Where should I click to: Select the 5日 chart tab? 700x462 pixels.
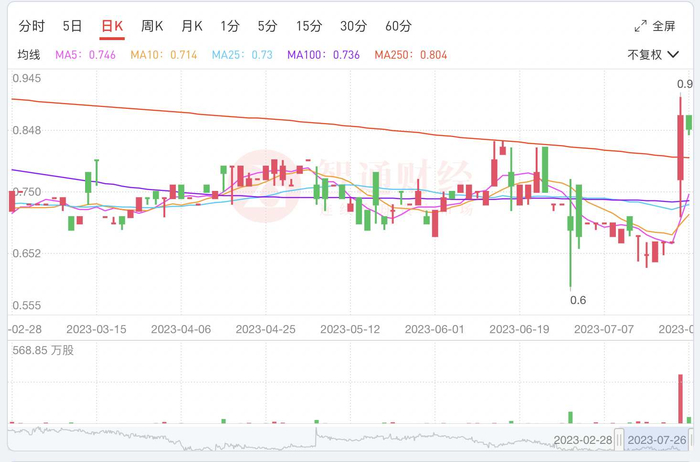[x=72, y=26]
